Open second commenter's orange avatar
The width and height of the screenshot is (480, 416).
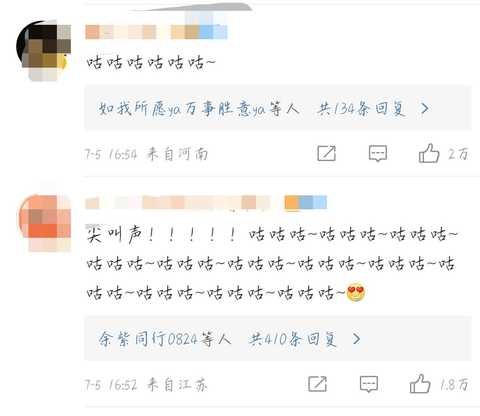point(45,223)
